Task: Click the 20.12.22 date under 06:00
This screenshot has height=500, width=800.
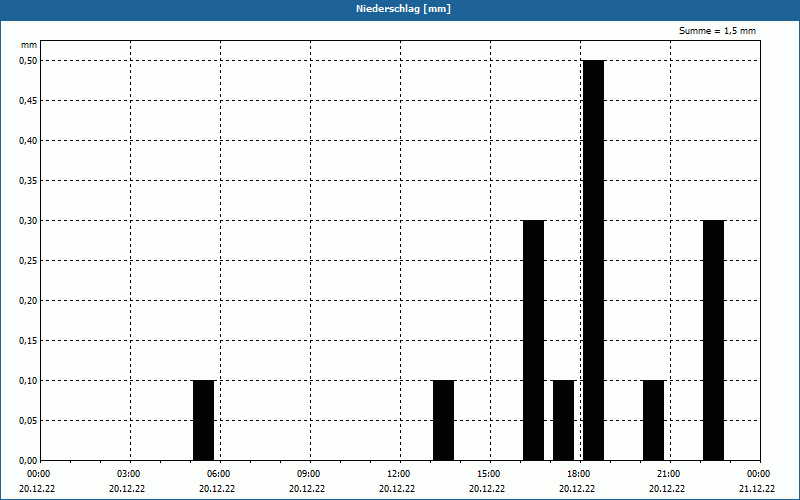Action: [217, 489]
